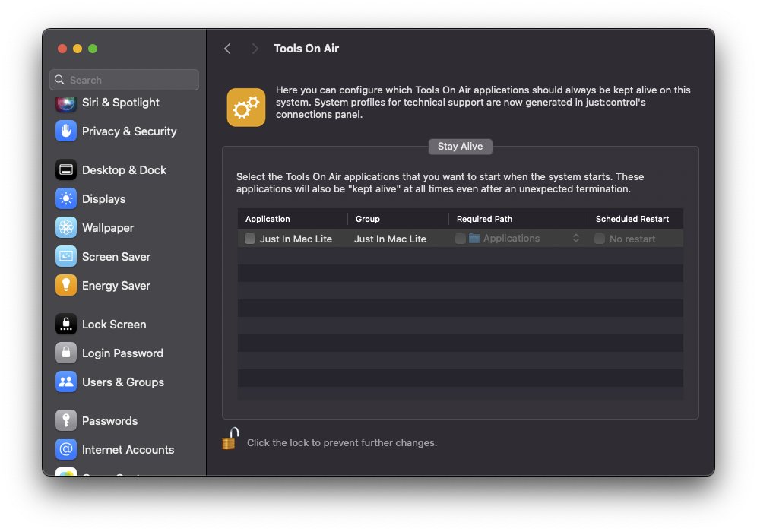Toggle the No restart checkbox
The image size is (757, 532).
(600, 239)
